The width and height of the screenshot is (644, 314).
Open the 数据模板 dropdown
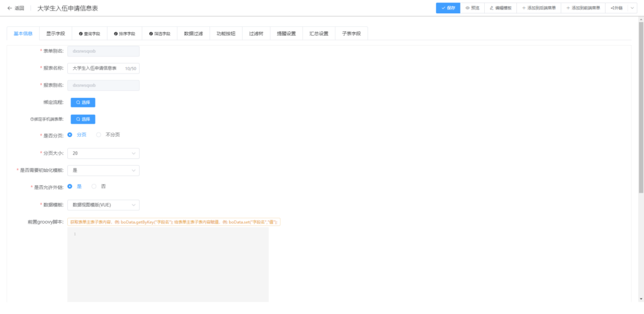pyautogui.click(x=103, y=205)
